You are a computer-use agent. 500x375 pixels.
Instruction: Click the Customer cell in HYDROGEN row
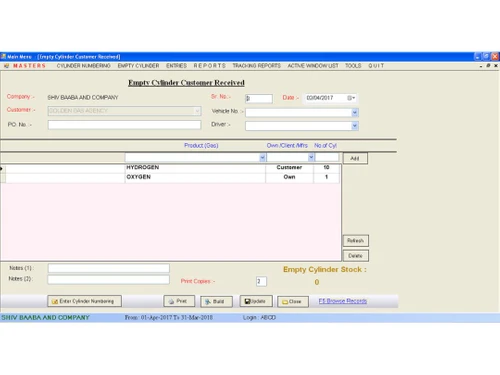(289, 168)
